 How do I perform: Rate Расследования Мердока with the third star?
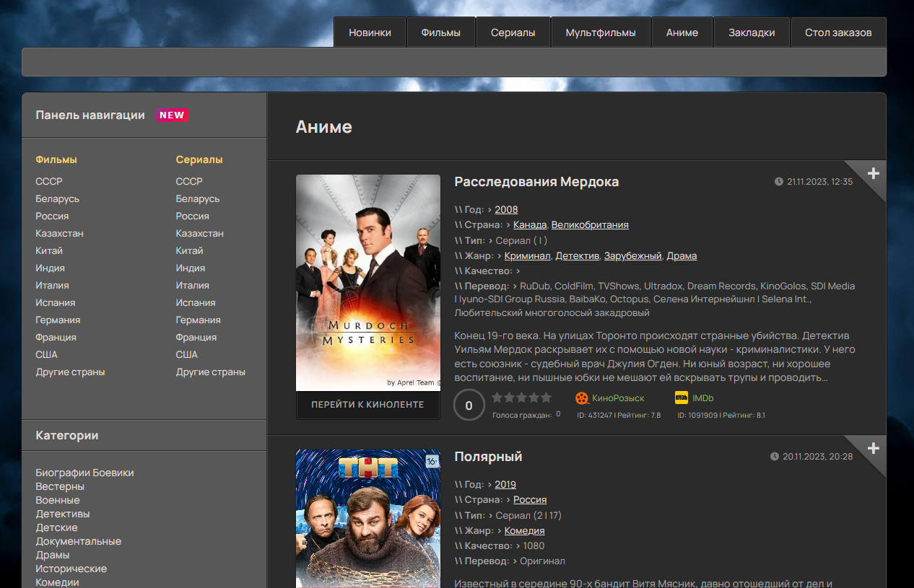tap(522, 398)
